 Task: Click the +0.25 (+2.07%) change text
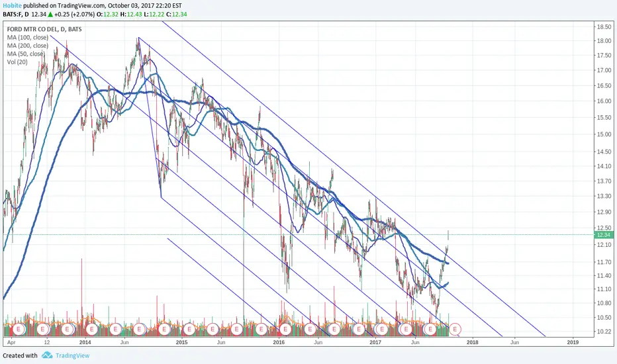(74, 14)
